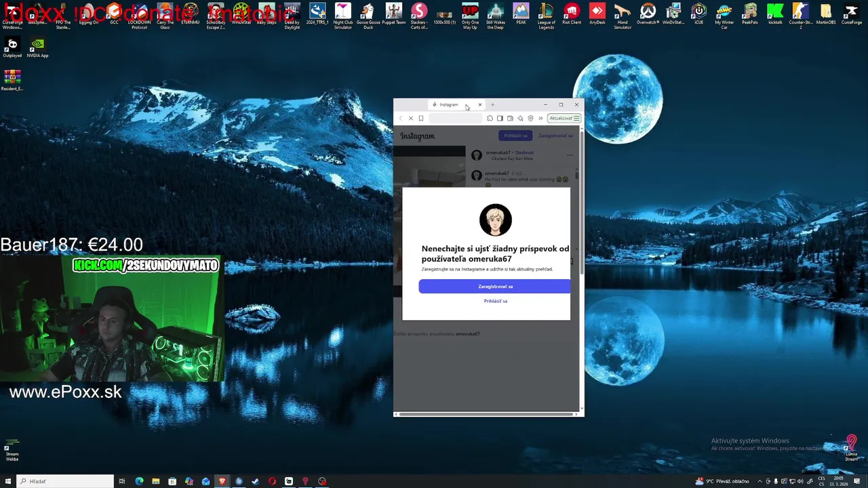Open the kicktalk desktop shortcut
This screenshot has height=488, width=868.
point(775,15)
